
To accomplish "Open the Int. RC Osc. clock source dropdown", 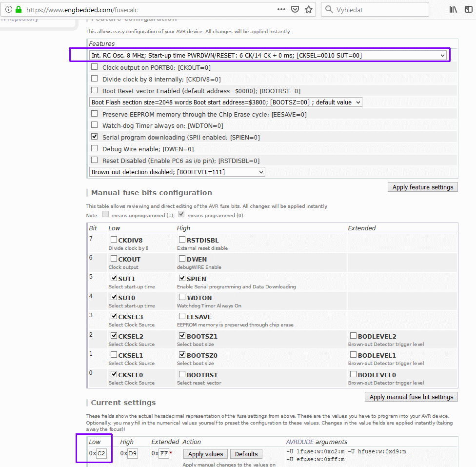I will pyautogui.click(x=268, y=55).
